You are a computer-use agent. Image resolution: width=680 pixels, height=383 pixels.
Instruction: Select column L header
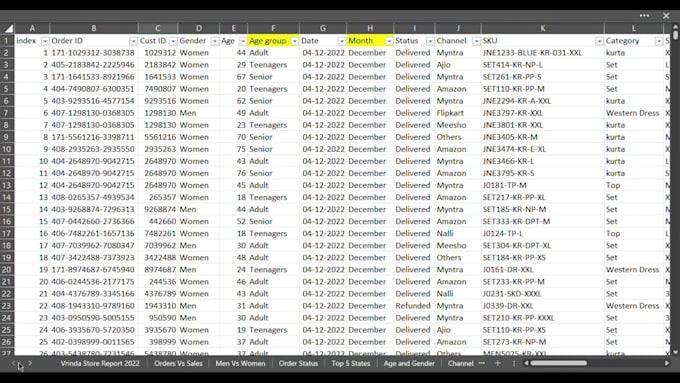tap(634, 29)
